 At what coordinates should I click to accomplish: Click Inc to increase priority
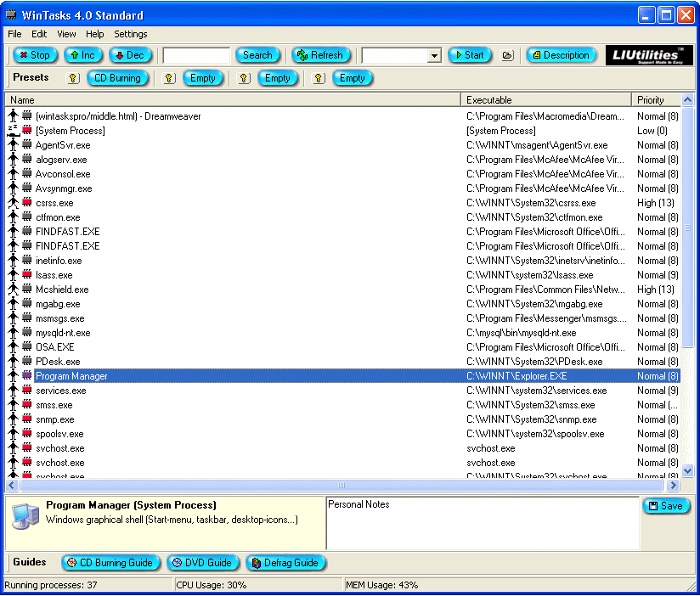click(83, 55)
